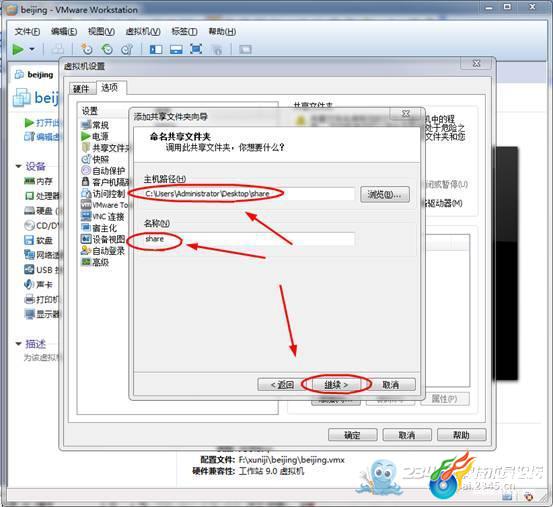Click the take snapshot toolbar icon
The image size is (553, 507).
[x=86, y=49]
